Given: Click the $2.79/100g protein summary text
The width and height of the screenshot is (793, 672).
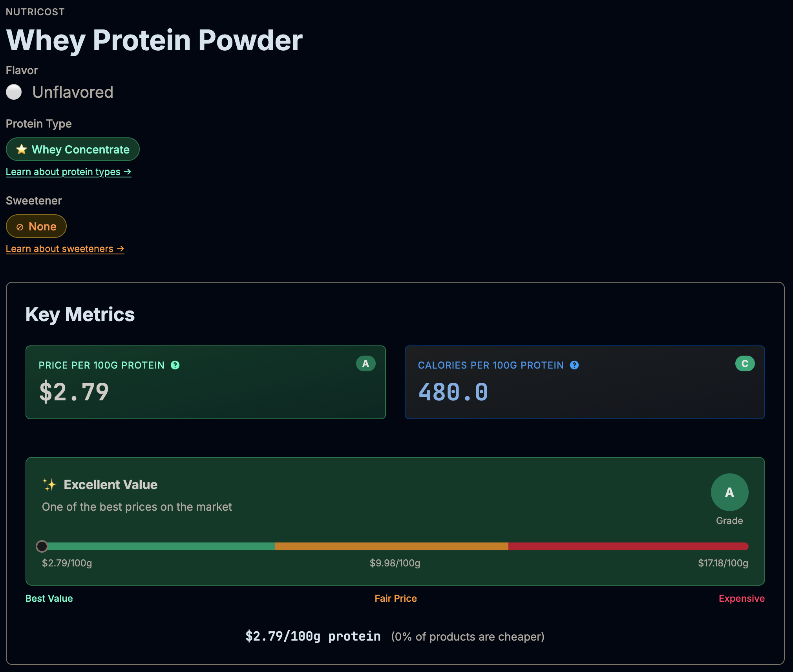Looking at the screenshot, I should coord(313,635).
